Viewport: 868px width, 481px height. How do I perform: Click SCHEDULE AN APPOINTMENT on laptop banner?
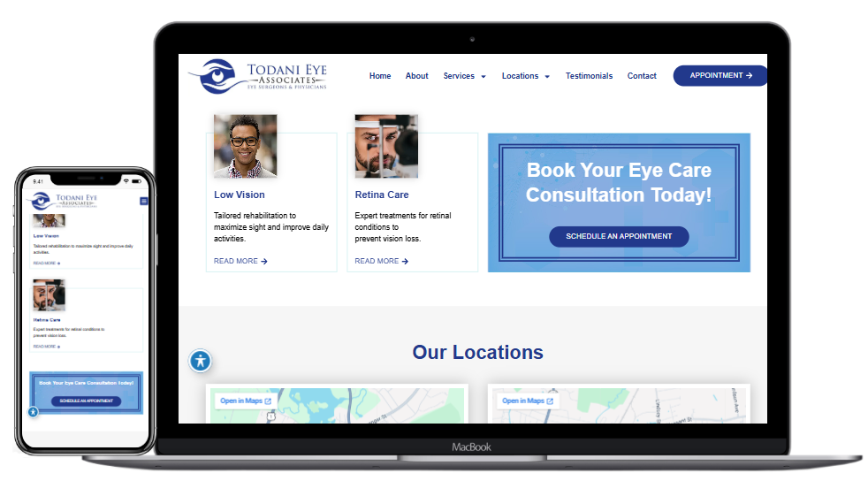(x=619, y=236)
